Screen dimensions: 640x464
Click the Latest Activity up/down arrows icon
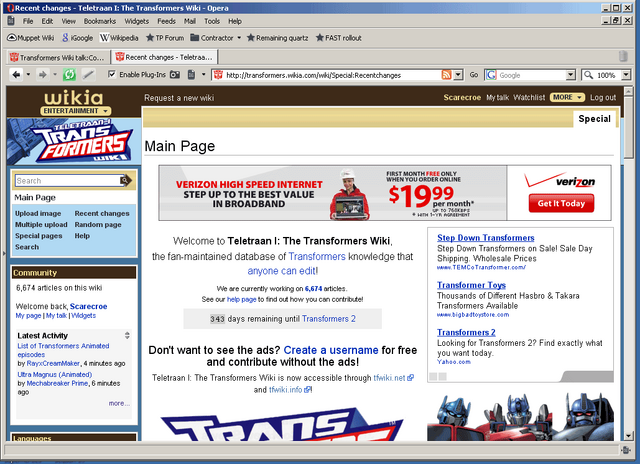127,335
